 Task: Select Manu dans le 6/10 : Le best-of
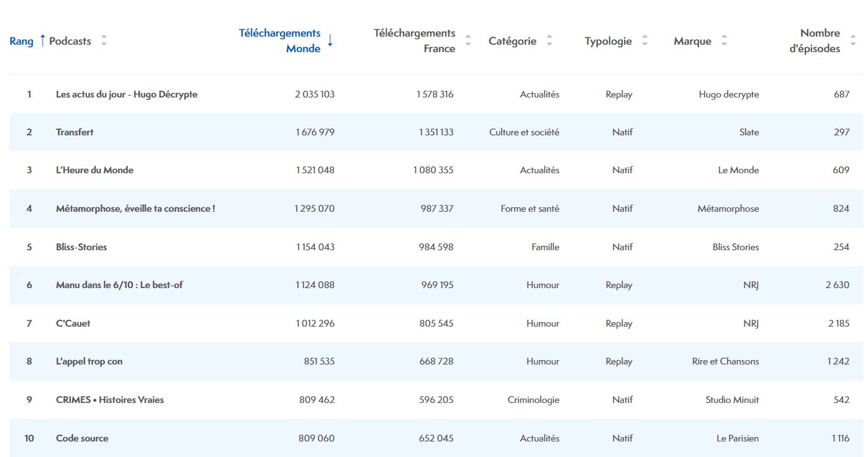coord(119,285)
